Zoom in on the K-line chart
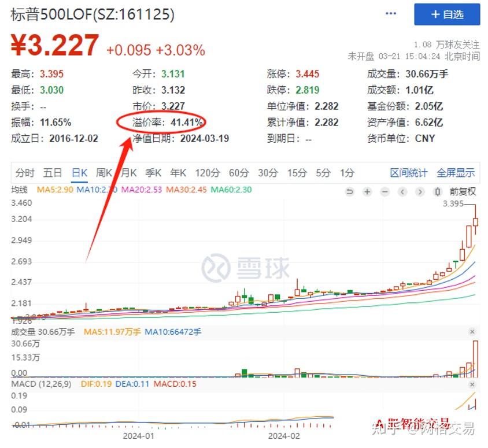The height and width of the screenshot is (448, 488). tap(367, 191)
